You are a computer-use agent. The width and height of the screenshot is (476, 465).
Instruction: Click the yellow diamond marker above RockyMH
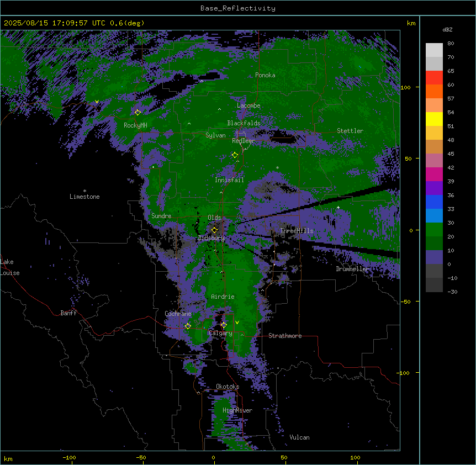[137, 112]
